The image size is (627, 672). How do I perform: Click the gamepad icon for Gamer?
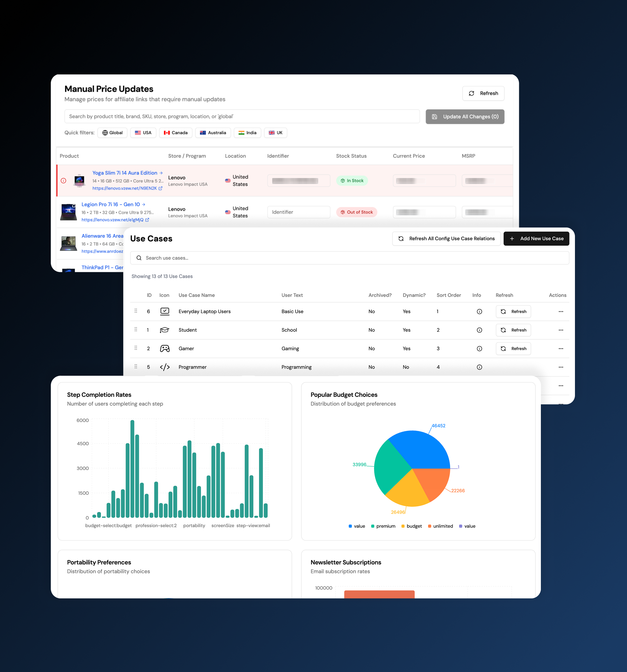click(x=164, y=348)
